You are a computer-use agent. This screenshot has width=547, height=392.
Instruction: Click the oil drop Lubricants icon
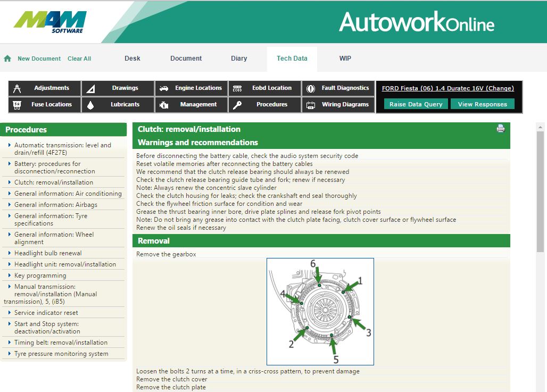click(x=90, y=105)
